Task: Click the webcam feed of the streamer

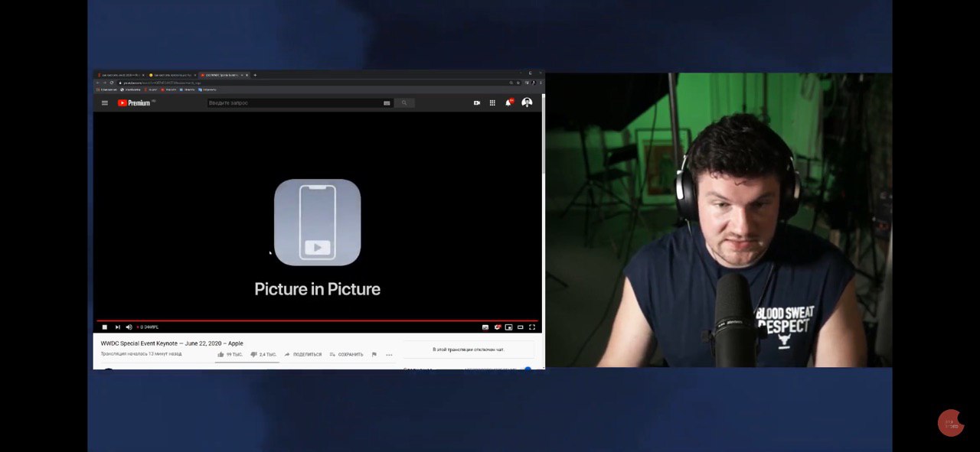Action: (719, 220)
